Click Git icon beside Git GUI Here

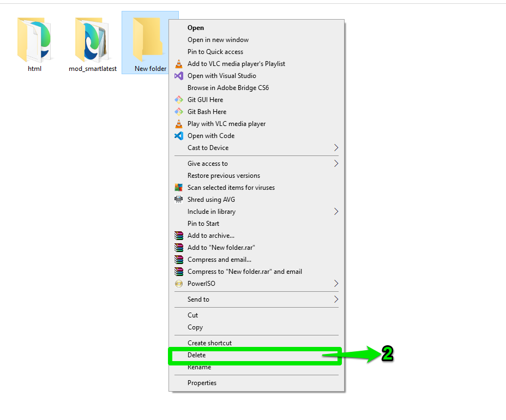[x=178, y=100]
